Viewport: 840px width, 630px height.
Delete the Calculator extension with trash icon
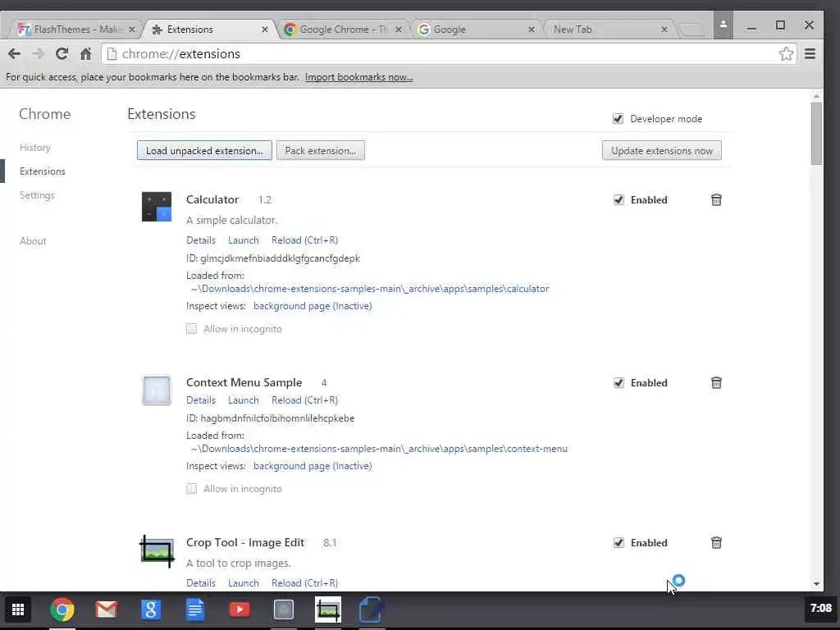coord(716,200)
